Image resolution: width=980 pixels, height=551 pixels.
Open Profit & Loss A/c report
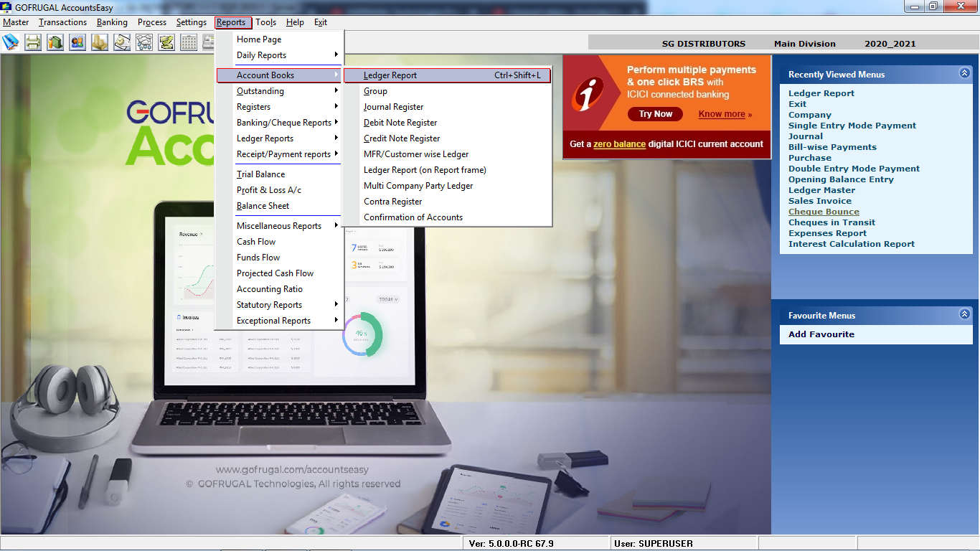pyautogui.click(x=280, y=190)
